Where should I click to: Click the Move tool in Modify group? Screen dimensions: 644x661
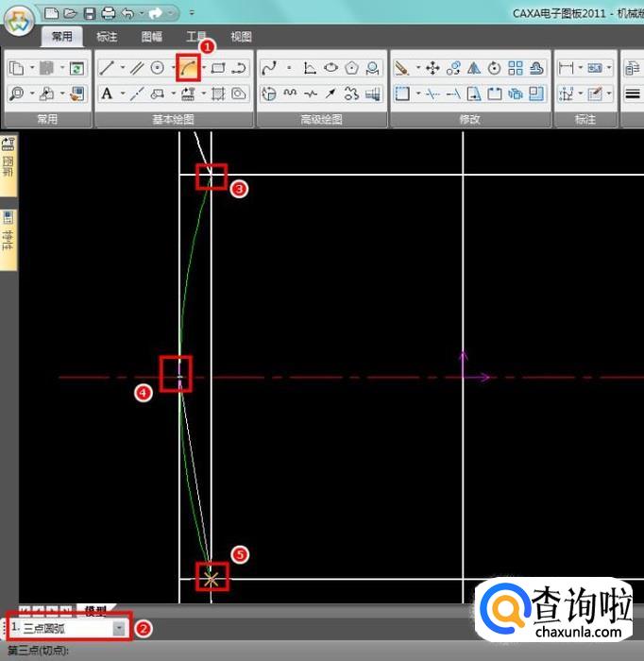point(432,68)
